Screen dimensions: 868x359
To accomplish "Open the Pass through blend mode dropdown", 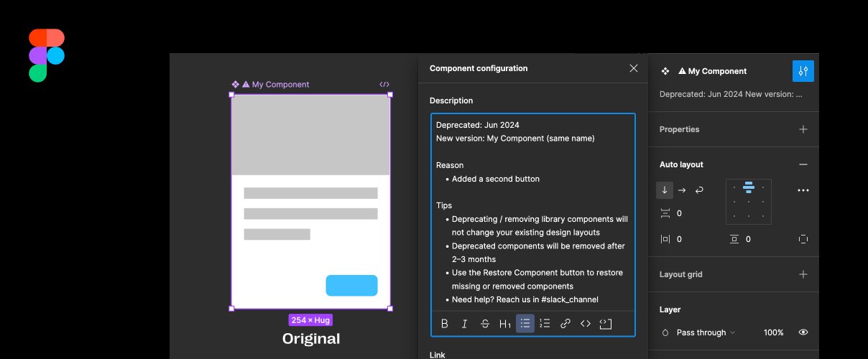I will (x=706, y=332).
